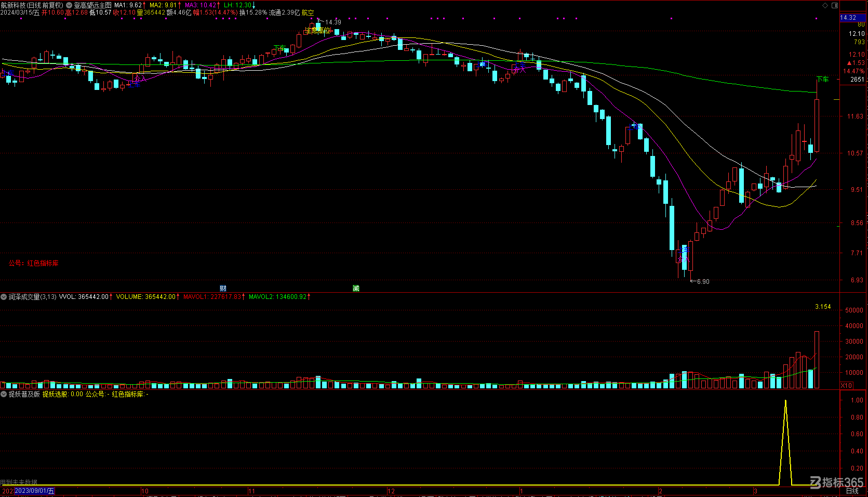Click the MA3: 10.42 value

click(x=201, y=5)
